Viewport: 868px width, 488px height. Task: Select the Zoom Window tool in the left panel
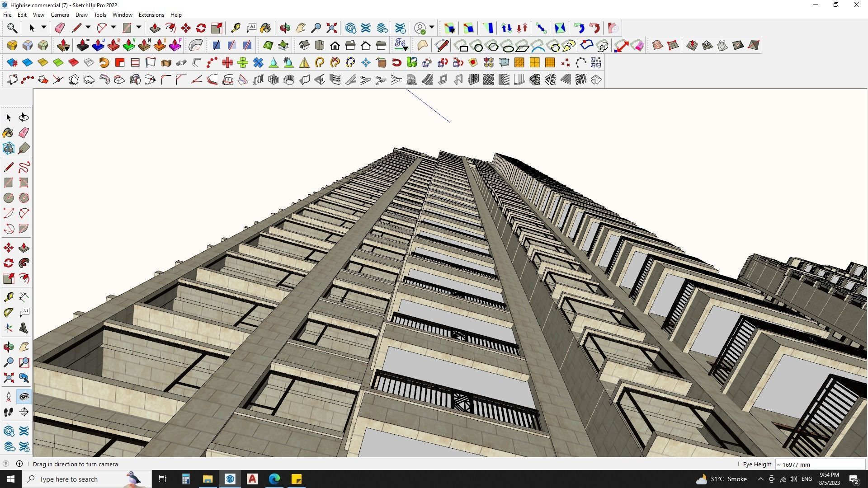(x=24, y=362)
